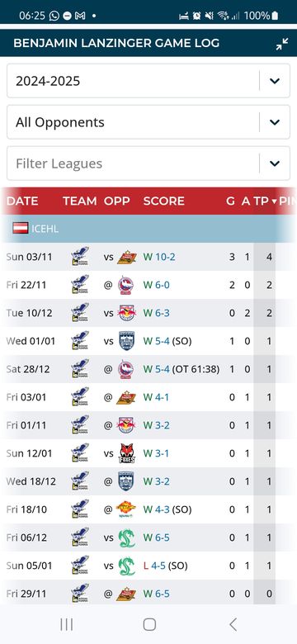Viewport: 297px width, 644px height.
Task: Open recent apps from the navigation bar
Action: click(x=67, y=624)
